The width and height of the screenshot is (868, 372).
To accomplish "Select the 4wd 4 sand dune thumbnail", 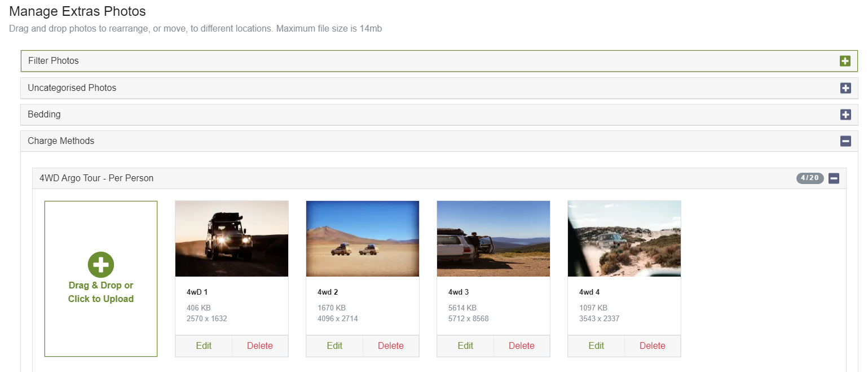I will point(624,239).
